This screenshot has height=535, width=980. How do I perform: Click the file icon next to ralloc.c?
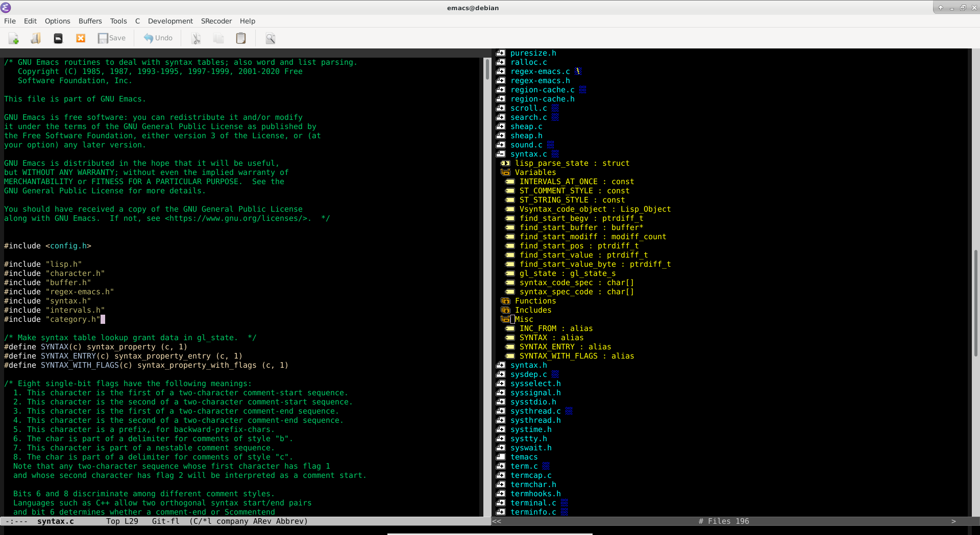click(x=501, y=62)
